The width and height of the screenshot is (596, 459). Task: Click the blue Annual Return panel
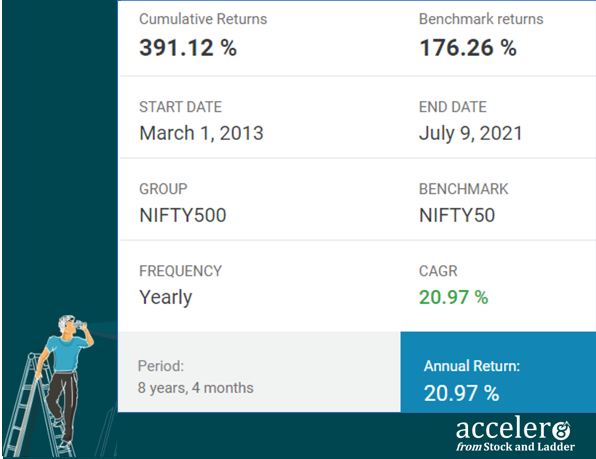(498, 372)
